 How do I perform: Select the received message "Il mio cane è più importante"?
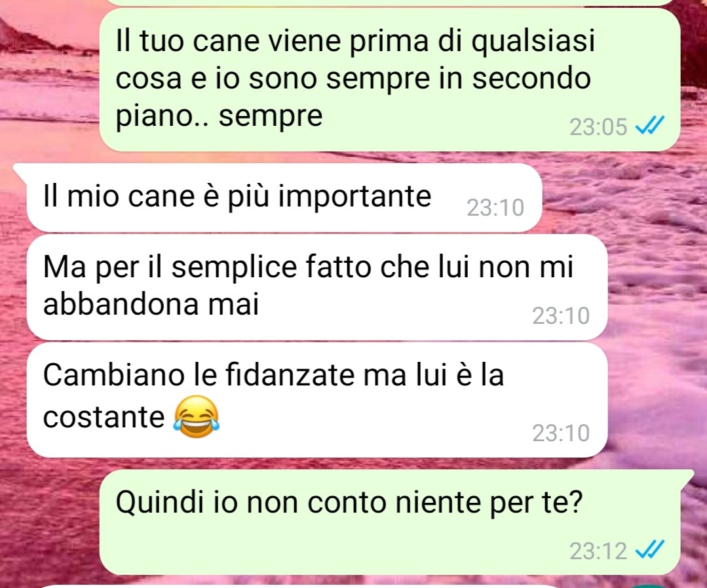pos(284,198)
